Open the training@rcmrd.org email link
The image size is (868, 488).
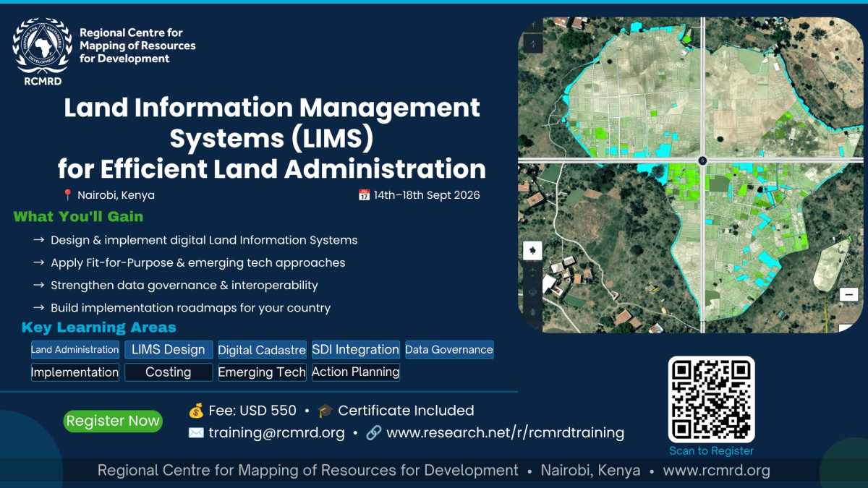click(x=277, y=433)
